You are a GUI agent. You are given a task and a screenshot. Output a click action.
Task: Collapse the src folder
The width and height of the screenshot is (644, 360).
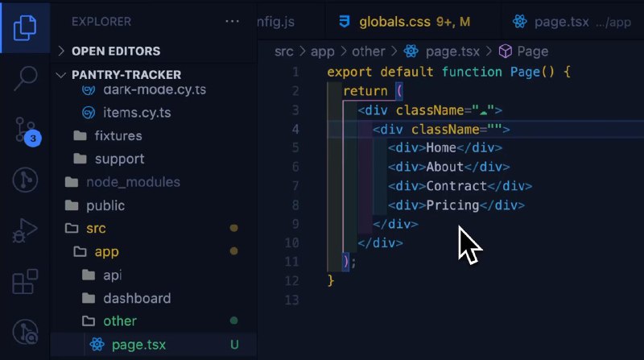click(x=96, y=228)
